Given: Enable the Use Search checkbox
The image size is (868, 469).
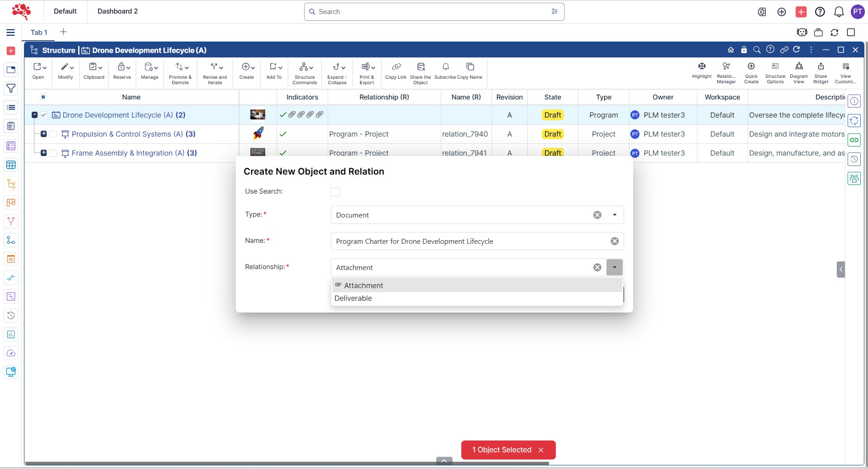Looking at the screenshot, I should pos(335,192).
